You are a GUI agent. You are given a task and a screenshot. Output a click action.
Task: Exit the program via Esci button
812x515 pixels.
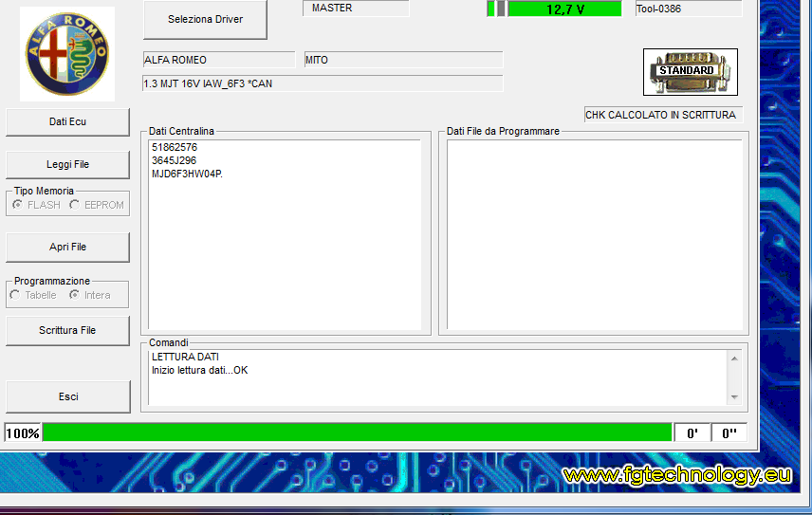point(68,396)
